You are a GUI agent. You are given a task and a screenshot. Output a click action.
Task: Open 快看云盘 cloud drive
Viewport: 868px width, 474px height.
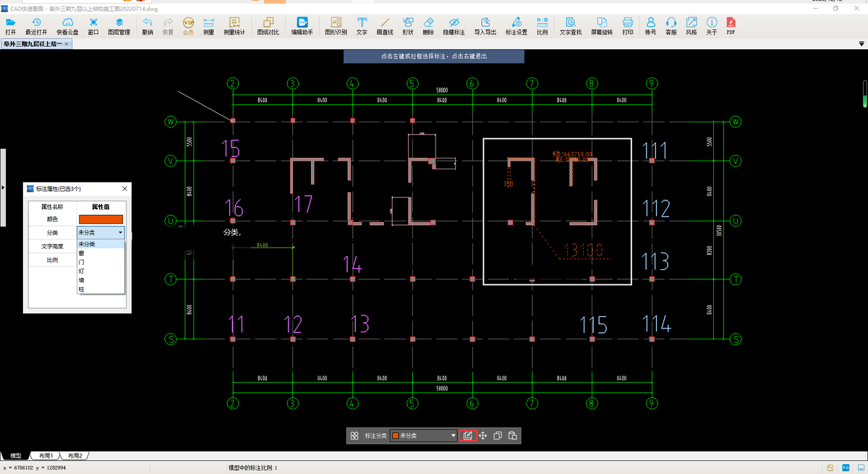(x=67, y=27)
